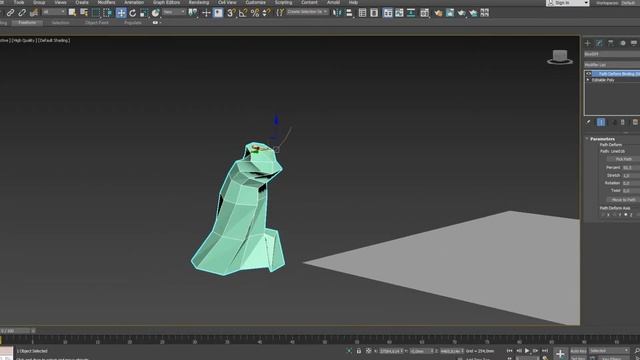
Task: Activate the Select Object tool
Action: point(72,13)
